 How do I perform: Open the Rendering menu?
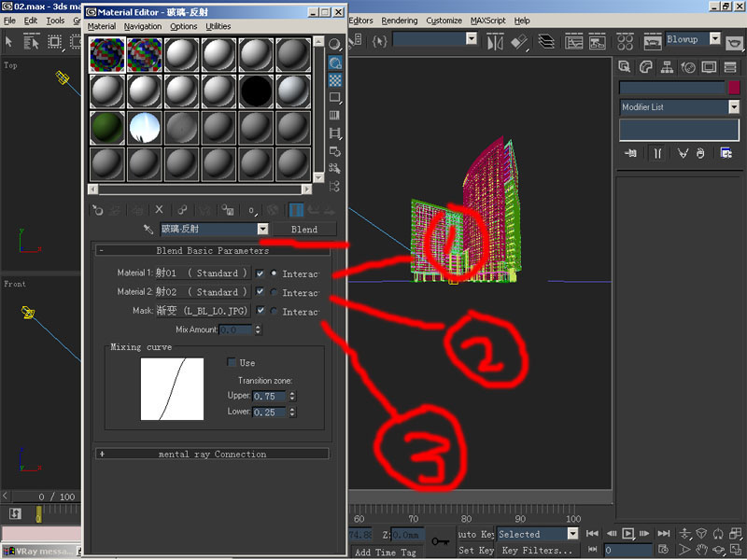(400, 21)
